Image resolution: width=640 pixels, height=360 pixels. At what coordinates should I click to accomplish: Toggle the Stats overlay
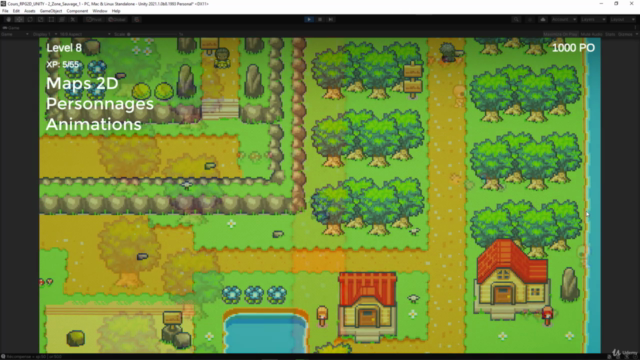click(610, 34)
